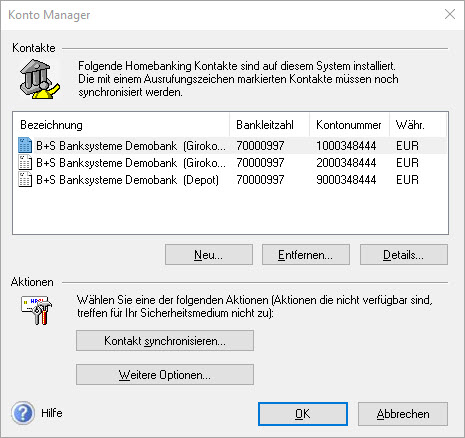This screenshot has height=438, width=465.
Task: Click the Währ. column header
Action: 418,125
